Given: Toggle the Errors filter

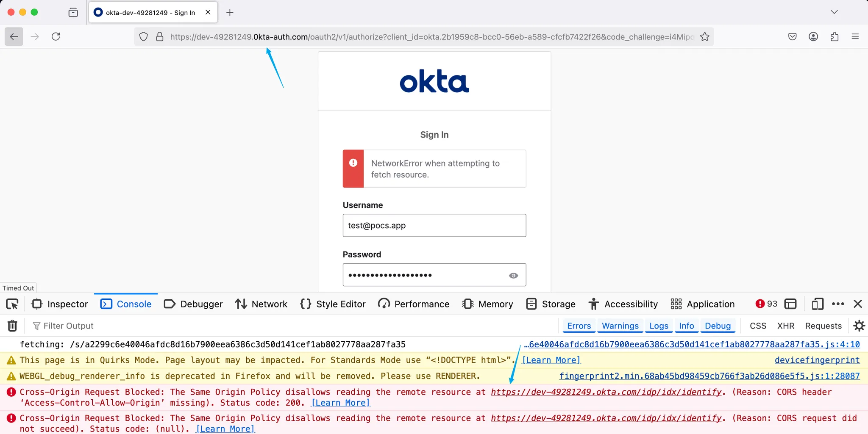Looking at the screenshot, I should point(579,326).
